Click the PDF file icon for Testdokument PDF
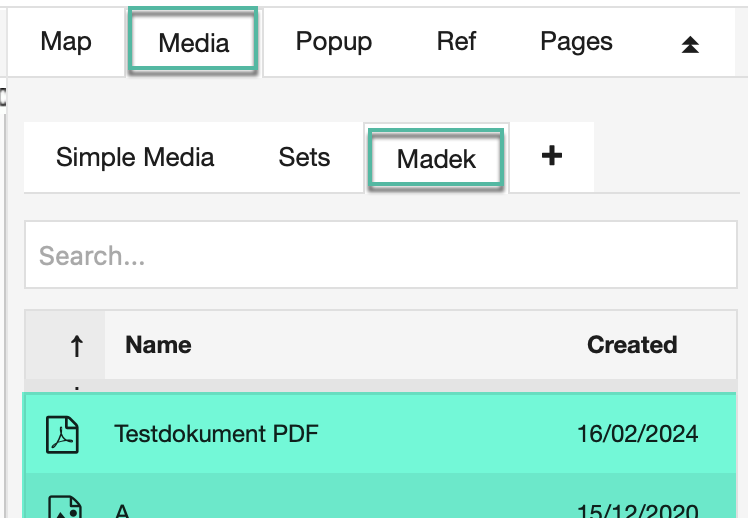Image resolution: width=748 pixels, height=518 pixels. (63, 434)
